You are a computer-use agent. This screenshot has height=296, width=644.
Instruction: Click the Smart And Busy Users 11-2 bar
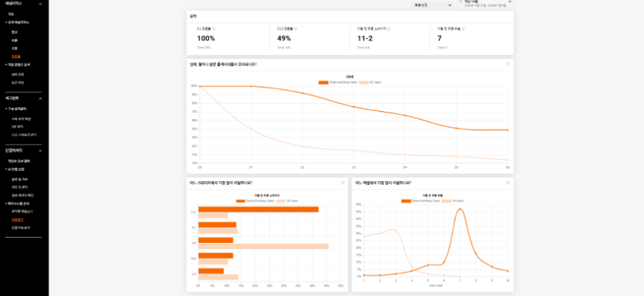(x=258, y=210)
